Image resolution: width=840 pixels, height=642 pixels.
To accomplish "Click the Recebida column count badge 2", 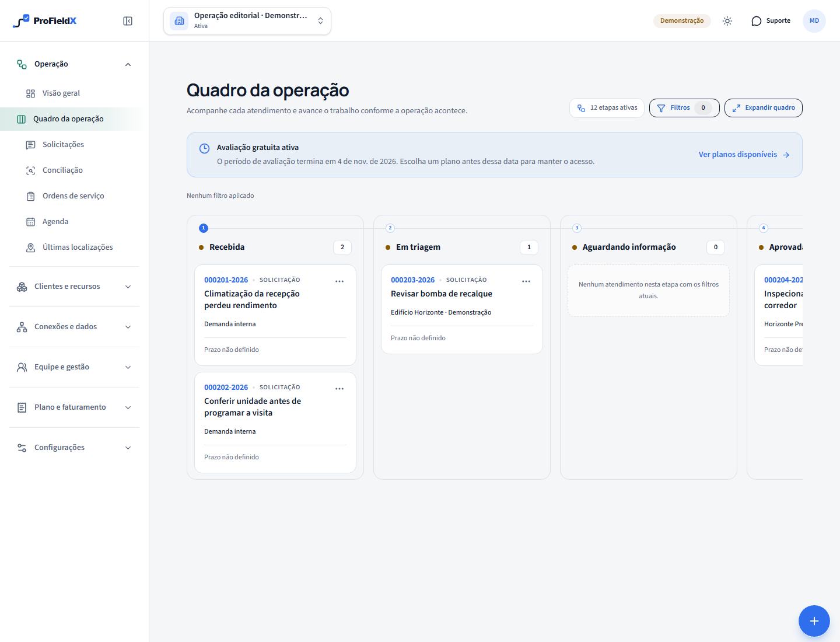I will tap(342, 247).
